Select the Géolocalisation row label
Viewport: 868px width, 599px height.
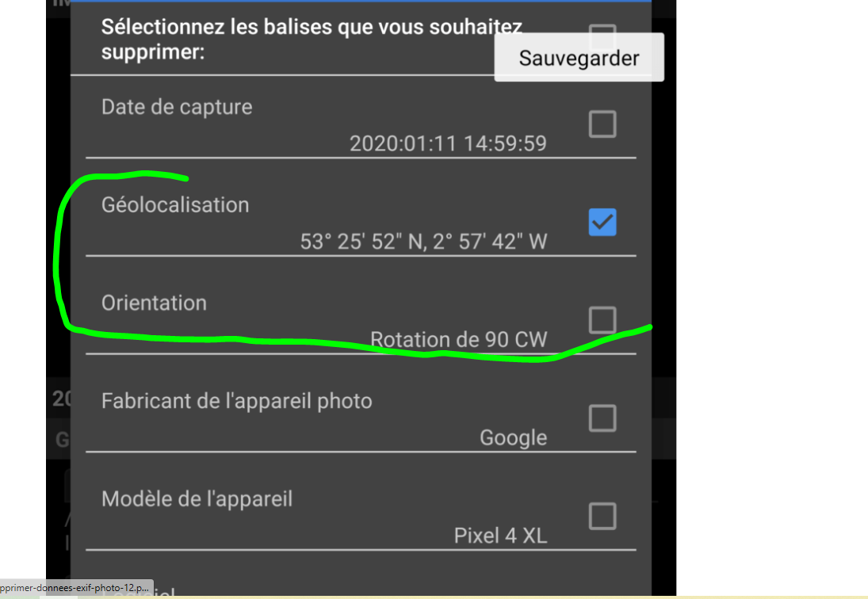pyautogui.click(x=175, y=205)
